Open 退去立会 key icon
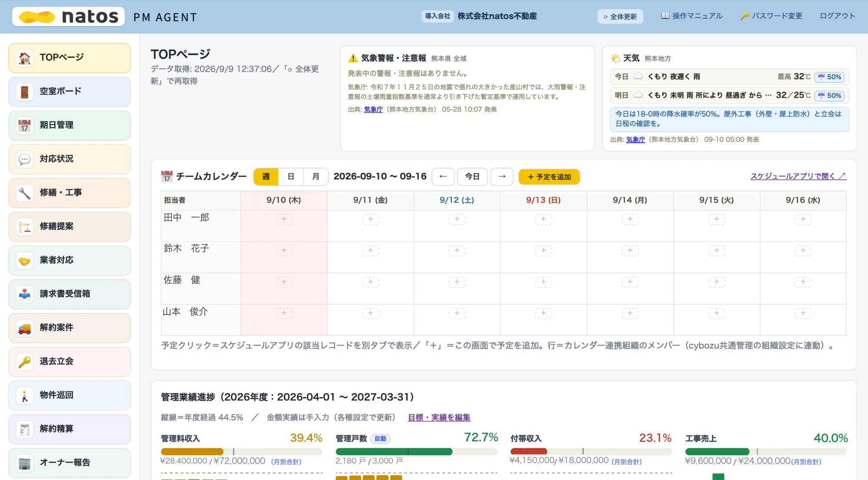 pyautogui.click(x=25, y=362)
